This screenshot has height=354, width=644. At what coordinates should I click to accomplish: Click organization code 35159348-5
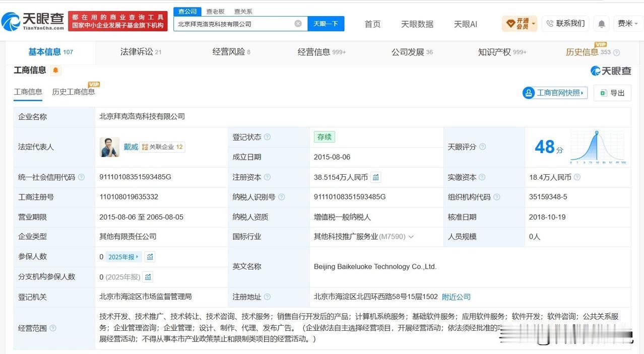548,197
